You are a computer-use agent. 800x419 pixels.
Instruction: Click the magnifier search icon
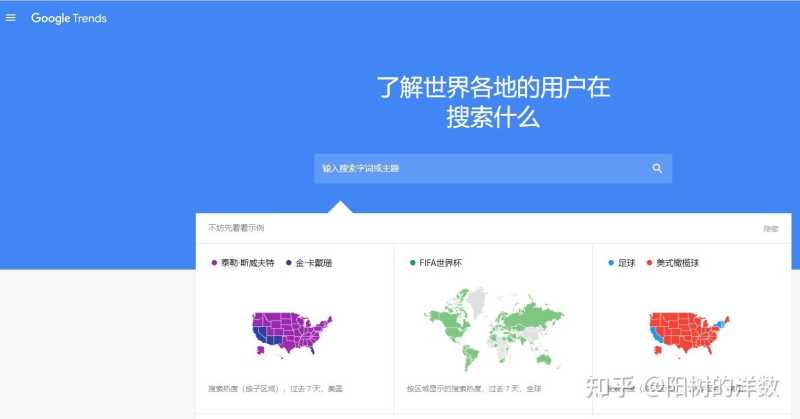tap(657, 168)
